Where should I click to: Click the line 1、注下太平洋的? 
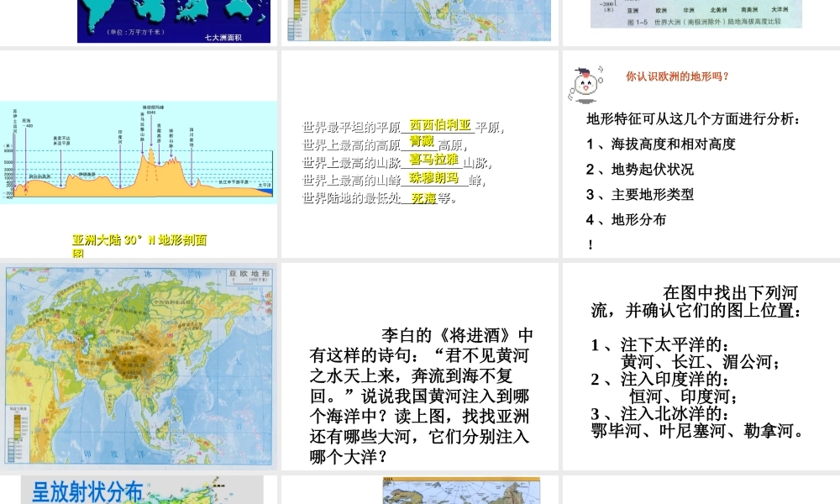tap(660, 345)
